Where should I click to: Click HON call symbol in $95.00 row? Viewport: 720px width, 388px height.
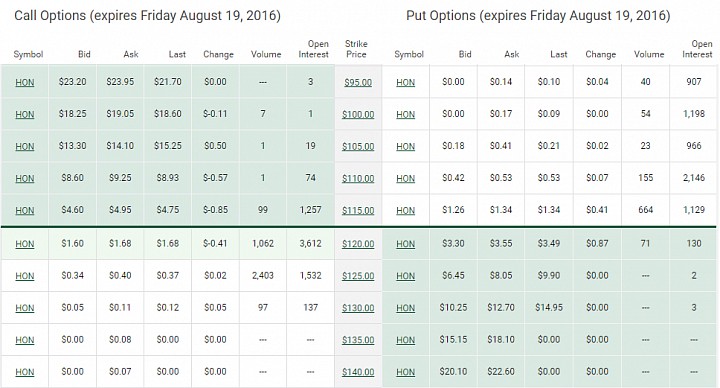pos(25,83)
